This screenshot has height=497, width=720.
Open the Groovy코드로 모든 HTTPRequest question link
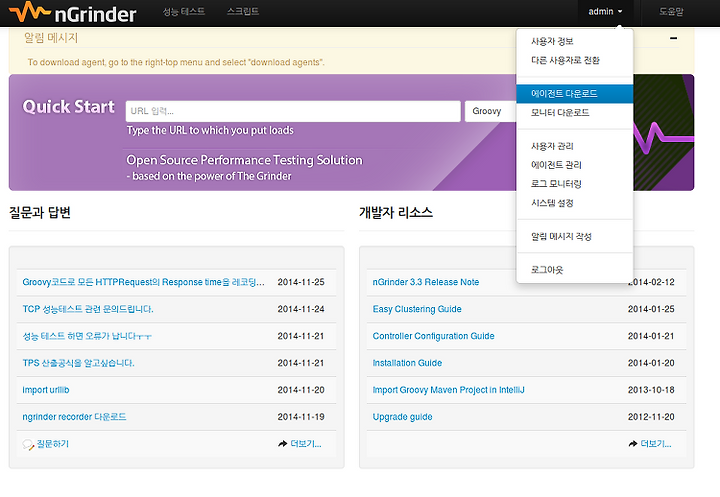(x=143, y=282)
